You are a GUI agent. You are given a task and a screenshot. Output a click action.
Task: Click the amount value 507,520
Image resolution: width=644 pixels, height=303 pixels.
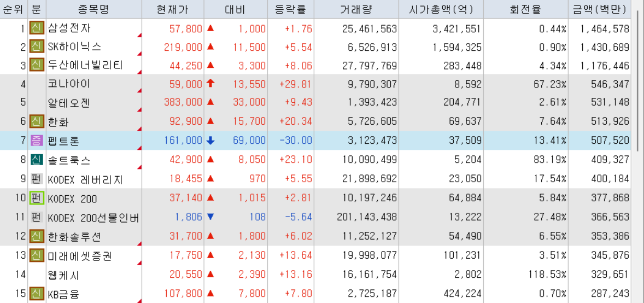coord(610,141)
